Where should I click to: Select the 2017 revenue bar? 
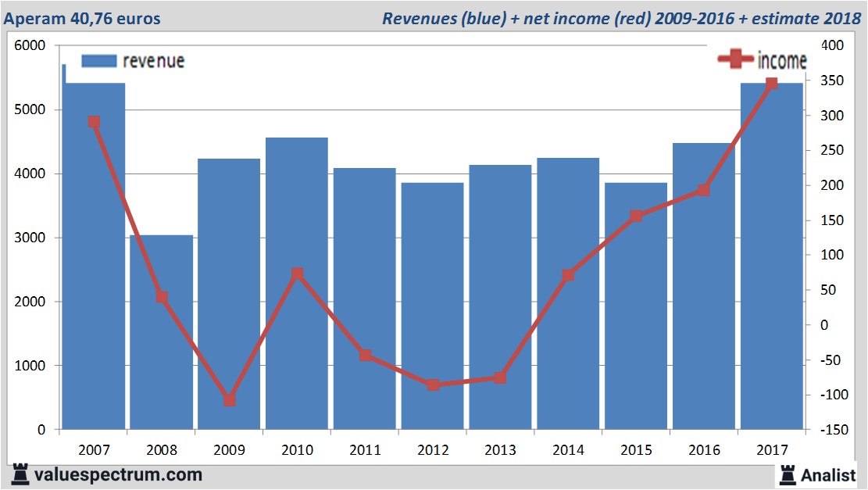click(x=772, y=256)
